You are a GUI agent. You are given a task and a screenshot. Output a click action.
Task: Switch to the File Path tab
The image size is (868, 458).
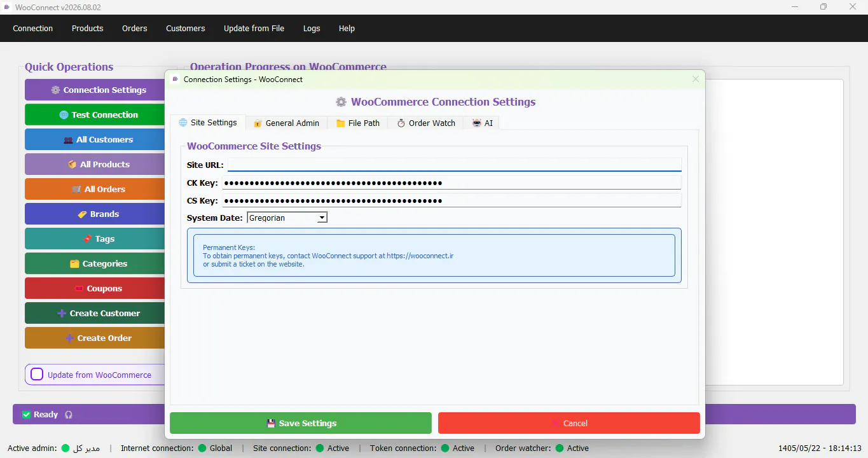pyautogui.click(x=358, y=123)
